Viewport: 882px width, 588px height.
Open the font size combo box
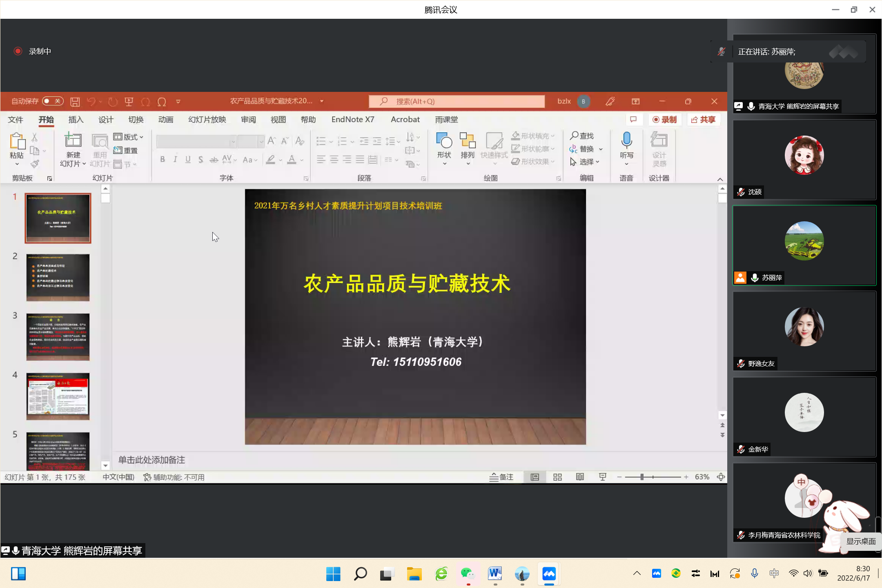coord(251,141)
